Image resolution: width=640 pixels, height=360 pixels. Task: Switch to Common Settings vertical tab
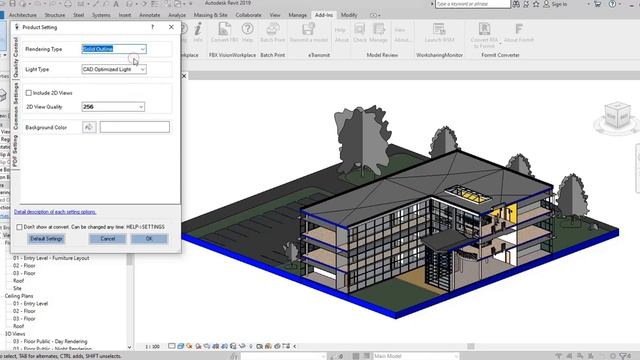[x=16, y=106]
